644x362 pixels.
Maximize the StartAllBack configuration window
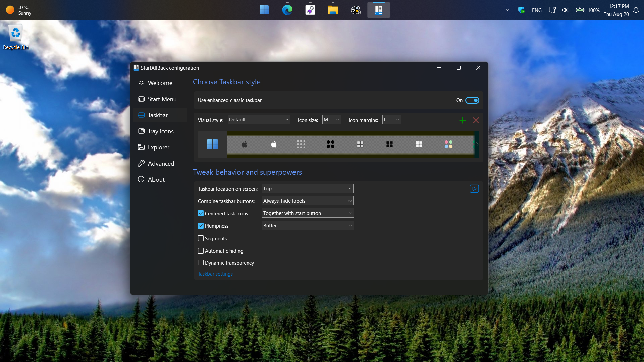(459, 68)
